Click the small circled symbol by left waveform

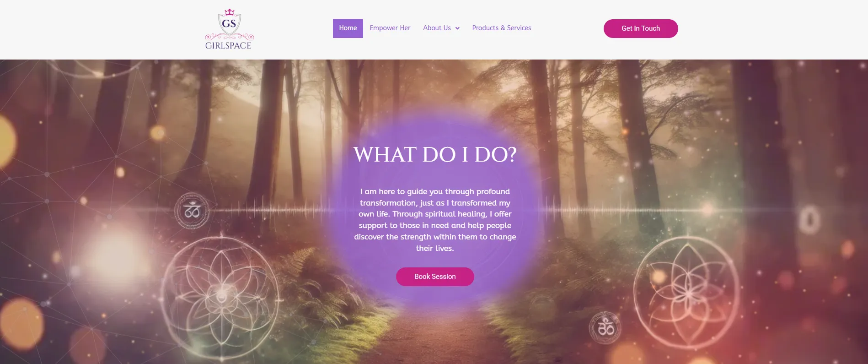click(x=192, y=211)
